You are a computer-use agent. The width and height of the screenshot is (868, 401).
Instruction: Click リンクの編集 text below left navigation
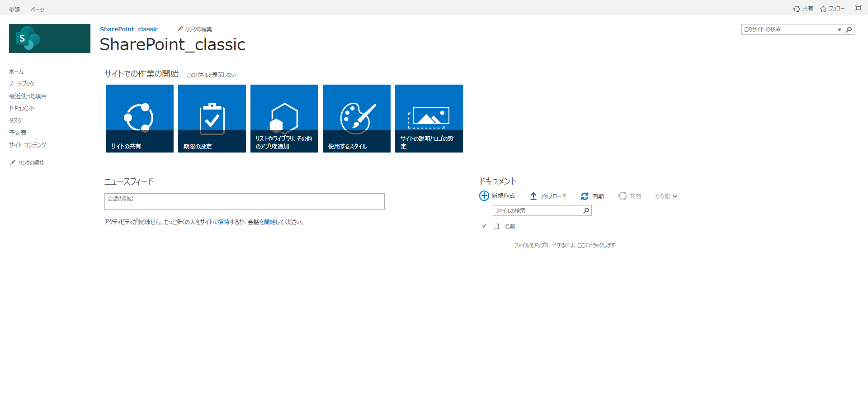click(x=32, y=162)
